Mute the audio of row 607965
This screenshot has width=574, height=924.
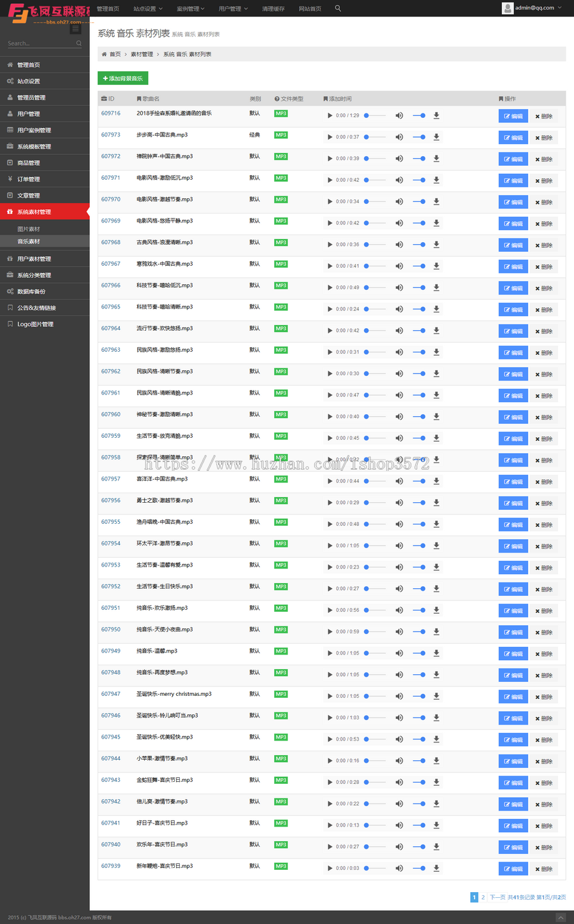point(399,309)
